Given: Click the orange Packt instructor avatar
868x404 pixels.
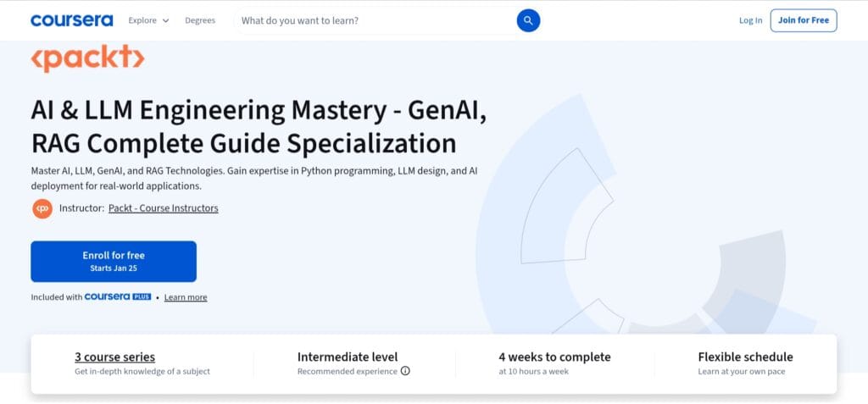Looking at the screenshot, I should [42, 208].
